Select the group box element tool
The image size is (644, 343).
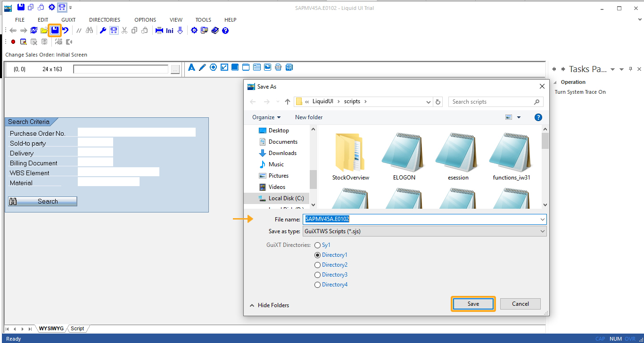tap(246, 67)
